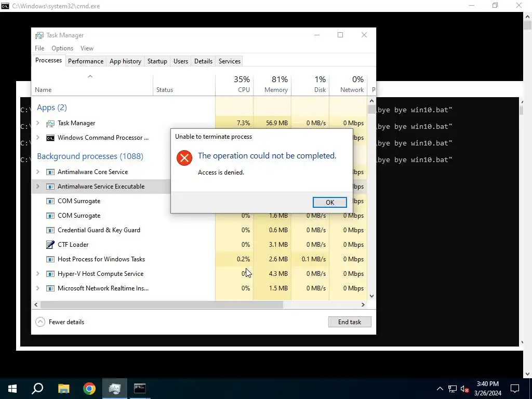Sort processes by the Name column
This screenshot has width=532, height=399.
[x=92, y=84]
